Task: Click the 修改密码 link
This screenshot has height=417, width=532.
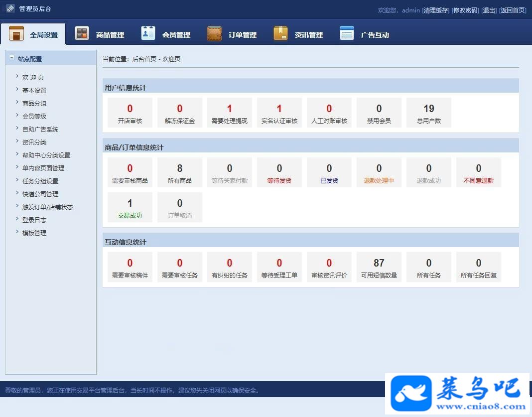Action: 465,10
